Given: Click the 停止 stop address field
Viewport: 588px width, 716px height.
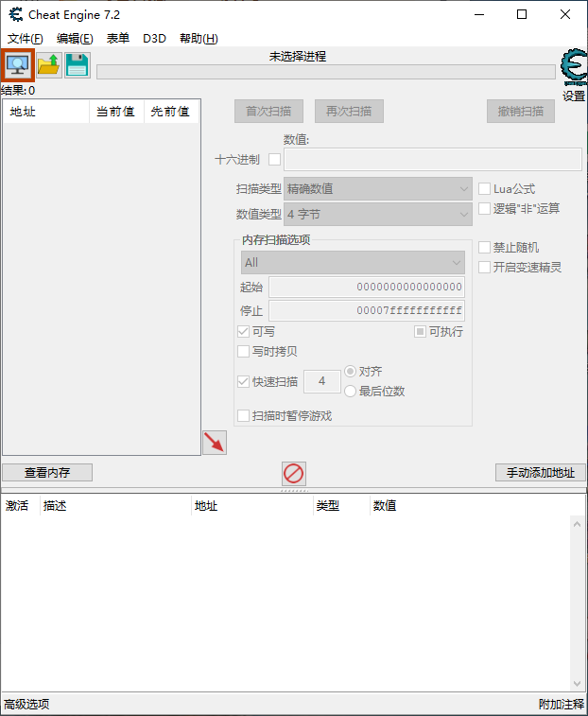Looking at the screenshot, I should (367, 310).
